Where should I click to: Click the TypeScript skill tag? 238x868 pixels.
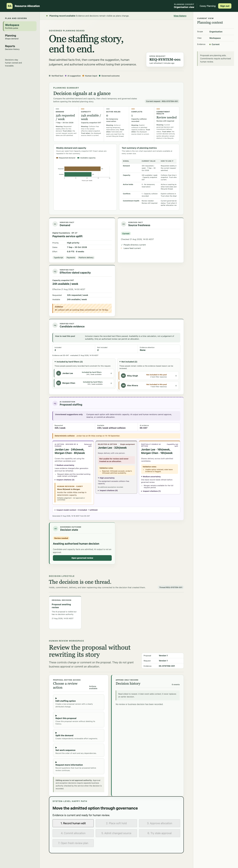pos(58,258)
